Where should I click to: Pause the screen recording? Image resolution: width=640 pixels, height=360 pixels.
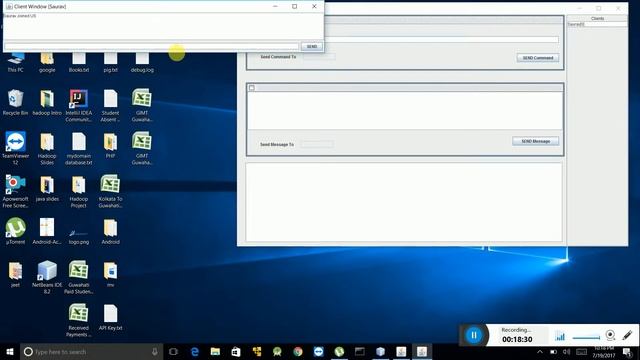[x=473, y=336]
